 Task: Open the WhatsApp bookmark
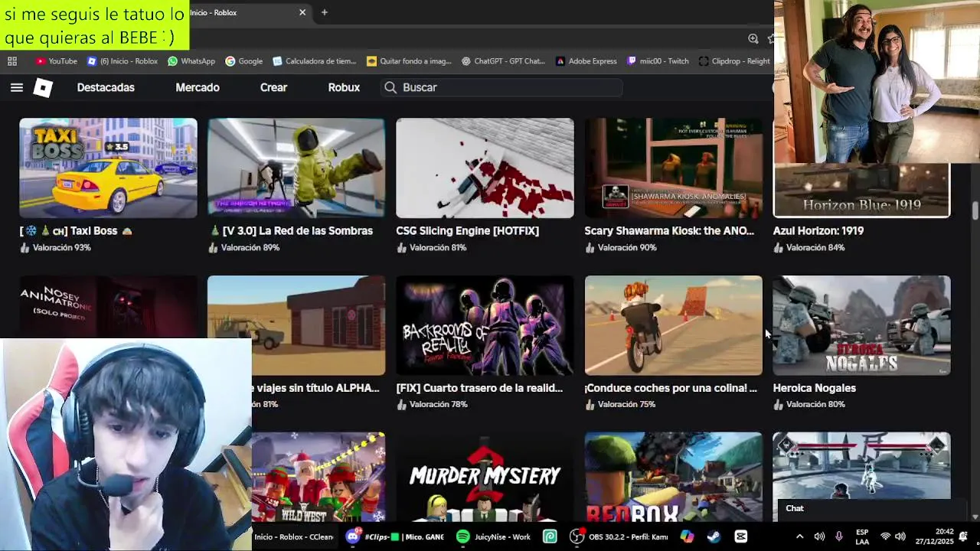click(191, 61)
